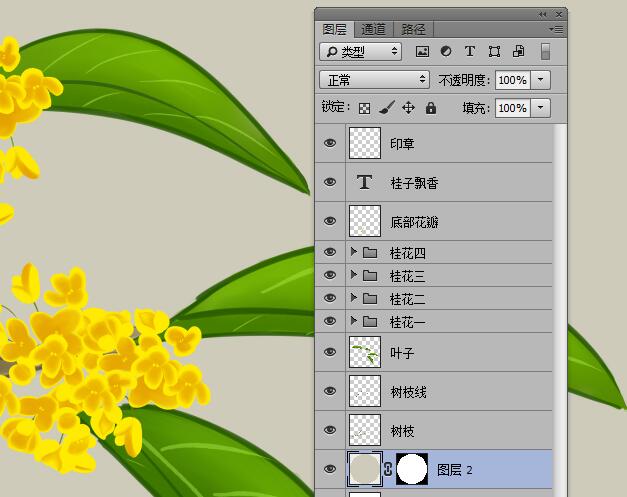Select the 桂子飘香 layer name
Image resolution: width=627 pixels, height=497 pixels.
pos(414,183)
